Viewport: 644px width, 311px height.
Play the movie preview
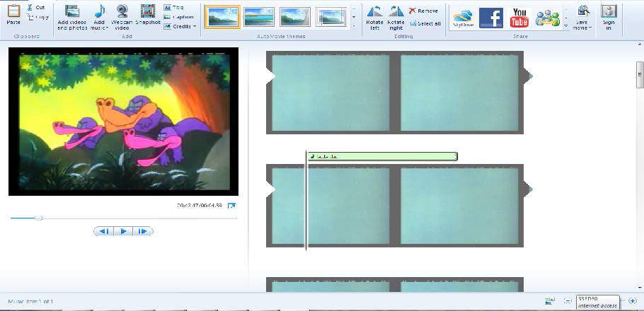[123, 231]
